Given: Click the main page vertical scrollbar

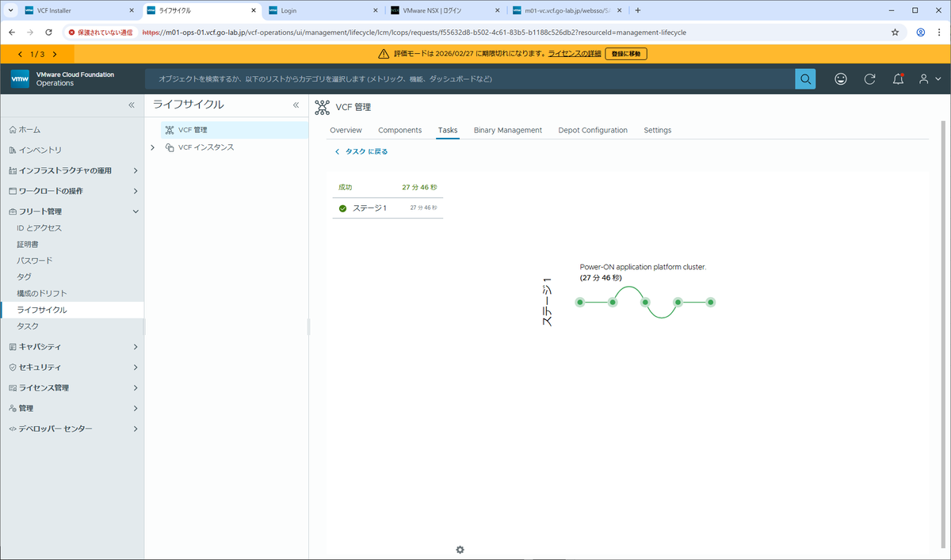Looking at the screenshot, I should 943,333.
